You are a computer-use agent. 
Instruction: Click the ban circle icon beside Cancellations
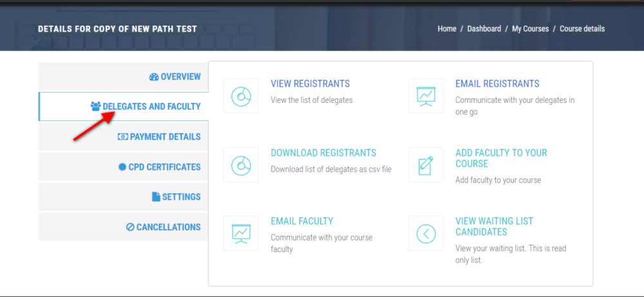130,227
